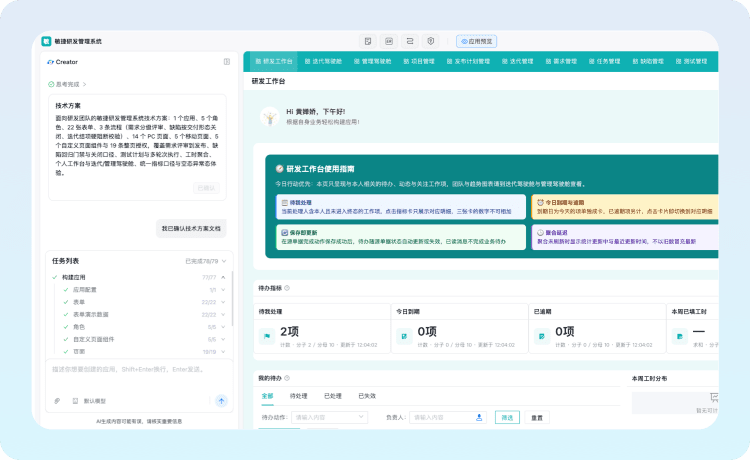
Task: Click the 我已确认技术方案文档 message bubble
Action: [x=191, y=229]
